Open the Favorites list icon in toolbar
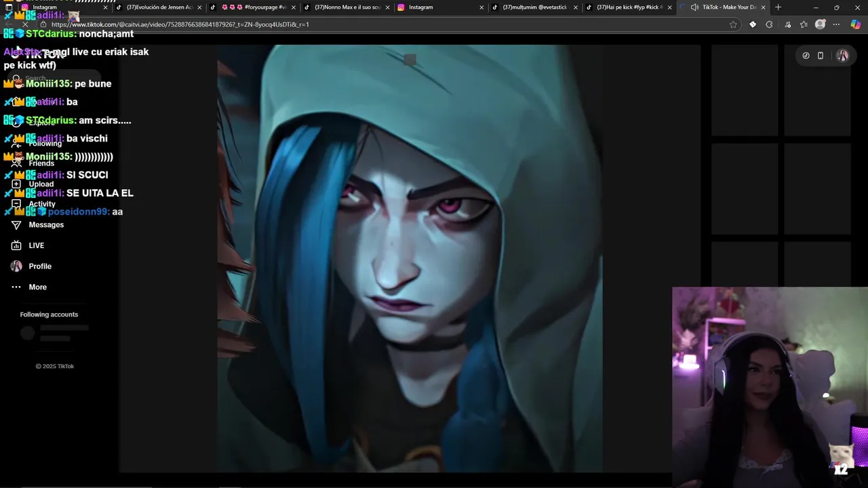Image resolution: width=868 pixels, height=488 pixels. coord(804,24)
